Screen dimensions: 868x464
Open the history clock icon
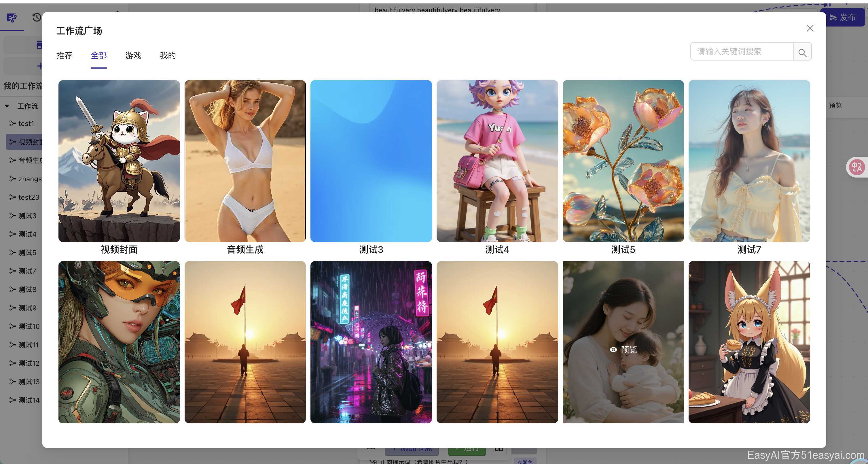(x=36, y=17)
